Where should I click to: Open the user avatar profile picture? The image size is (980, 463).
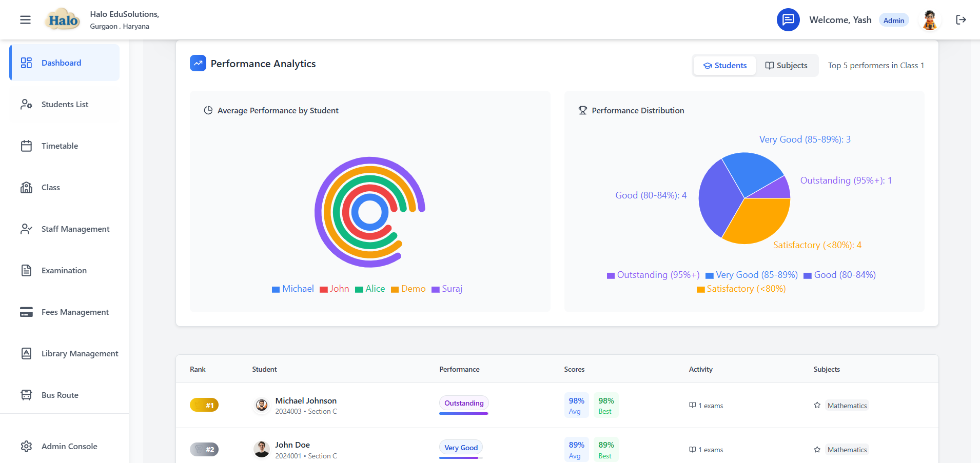(x=929, y=20)
